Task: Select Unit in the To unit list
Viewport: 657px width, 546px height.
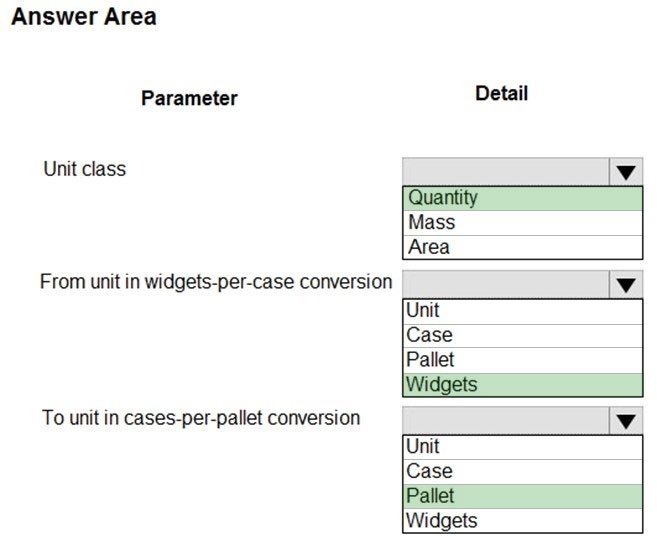Action: [522, 447]
